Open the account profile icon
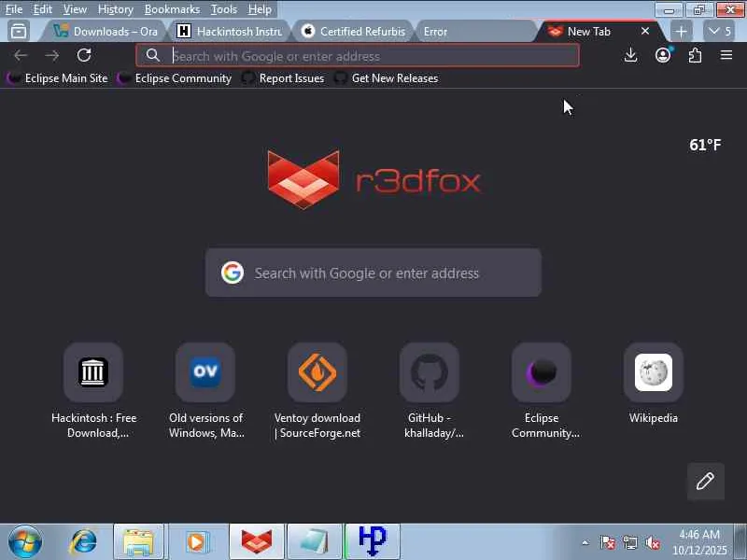 coord(663,55)
